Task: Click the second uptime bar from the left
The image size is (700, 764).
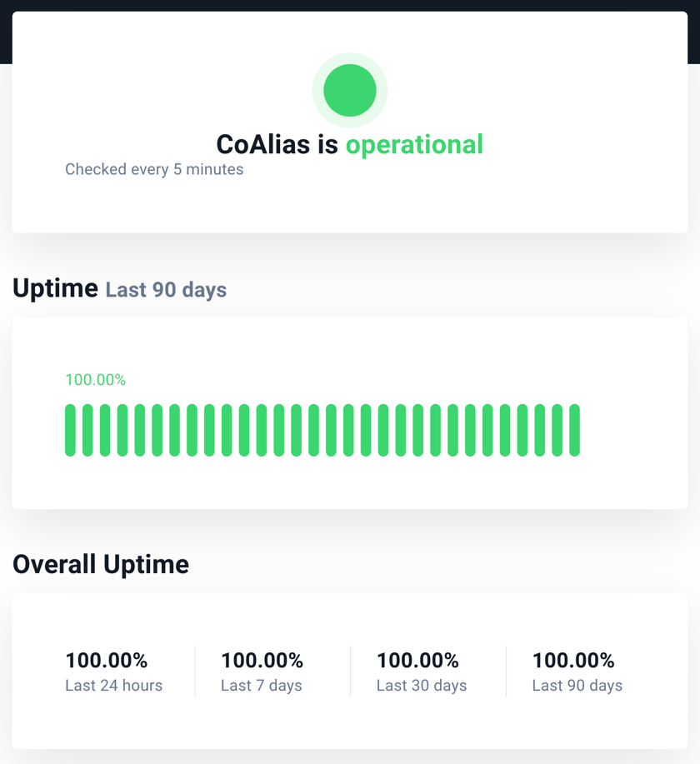Action: [x=87, y=430]
